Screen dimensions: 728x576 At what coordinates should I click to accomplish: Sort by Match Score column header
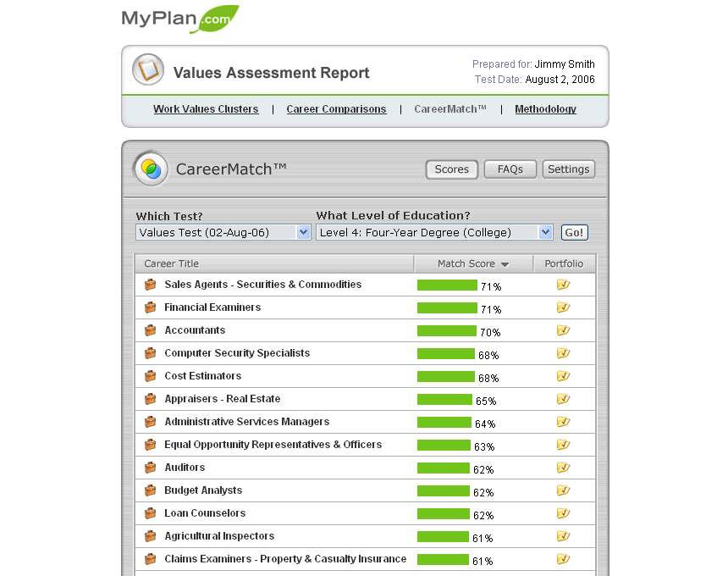click(473, 263)
